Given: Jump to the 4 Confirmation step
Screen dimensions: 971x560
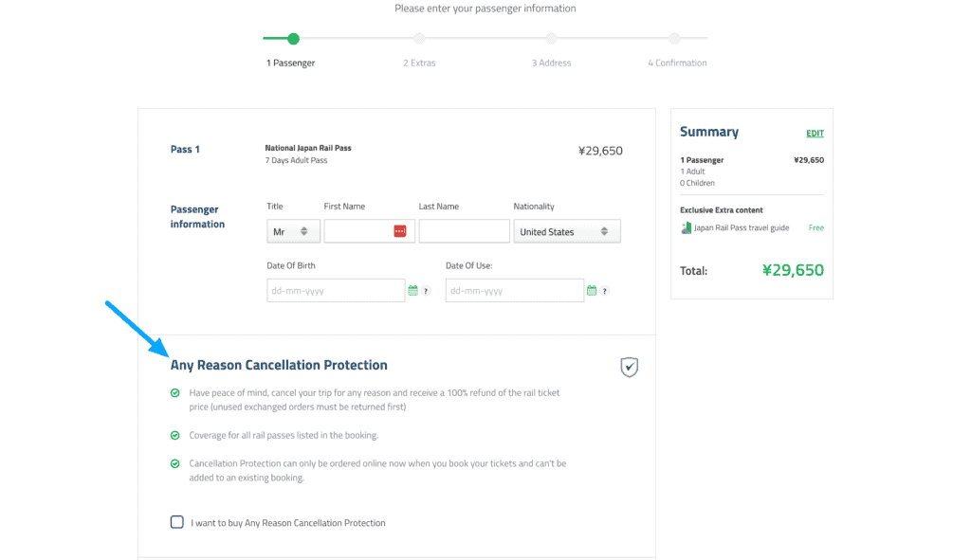Looking at the screenshot, I should [x=677, y=63].
